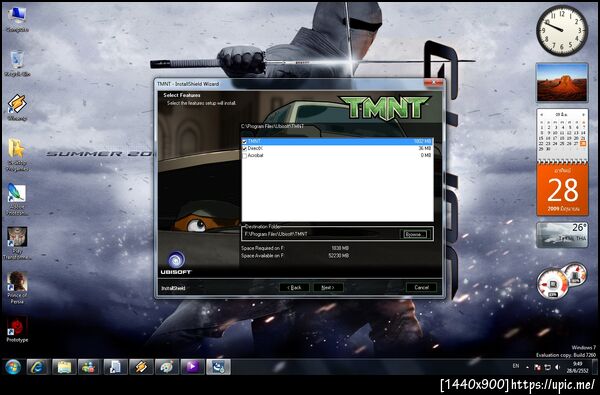Select the active installer taskbar button

[218, 367]
